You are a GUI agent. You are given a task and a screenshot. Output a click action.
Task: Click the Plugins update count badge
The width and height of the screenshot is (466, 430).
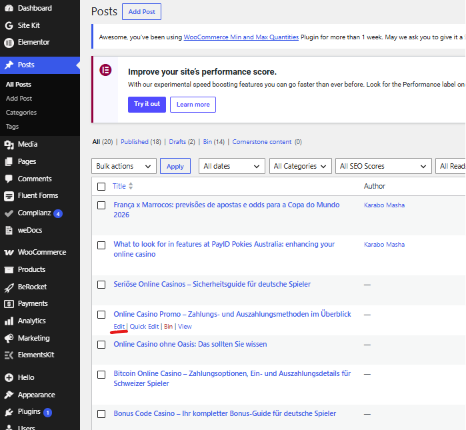48,413
